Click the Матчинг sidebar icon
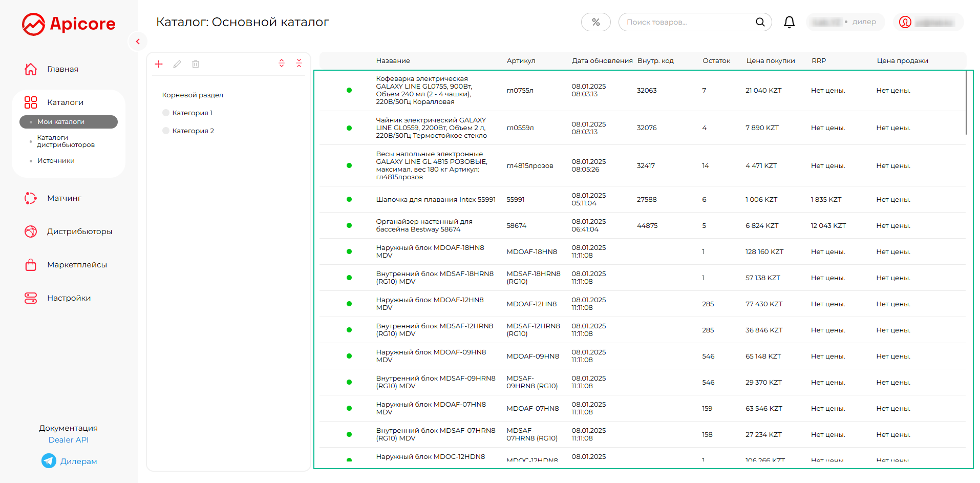Image resolution: width=980 pixels, height=483 pixels. [31, 198]
